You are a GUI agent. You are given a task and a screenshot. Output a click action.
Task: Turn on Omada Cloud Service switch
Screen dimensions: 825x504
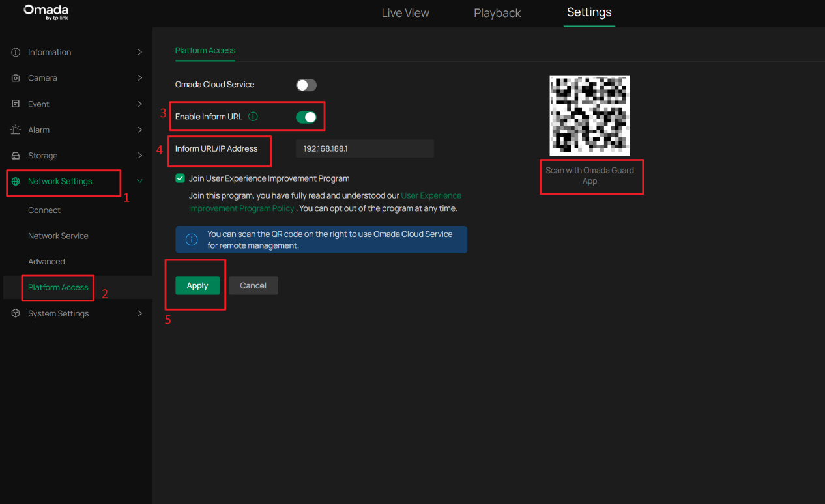pos(306,85)
